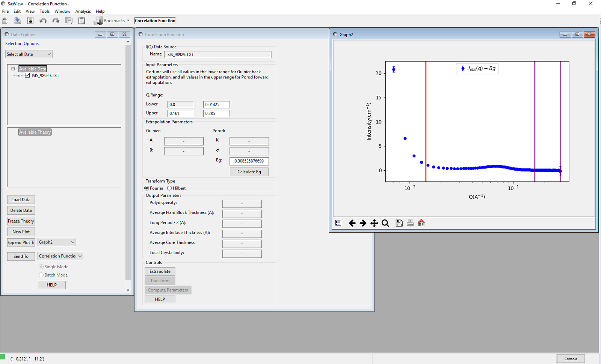Uncheck the ISIS_98929.TXT dataset checkbox

pyautogui.click(x=27, y=75)
